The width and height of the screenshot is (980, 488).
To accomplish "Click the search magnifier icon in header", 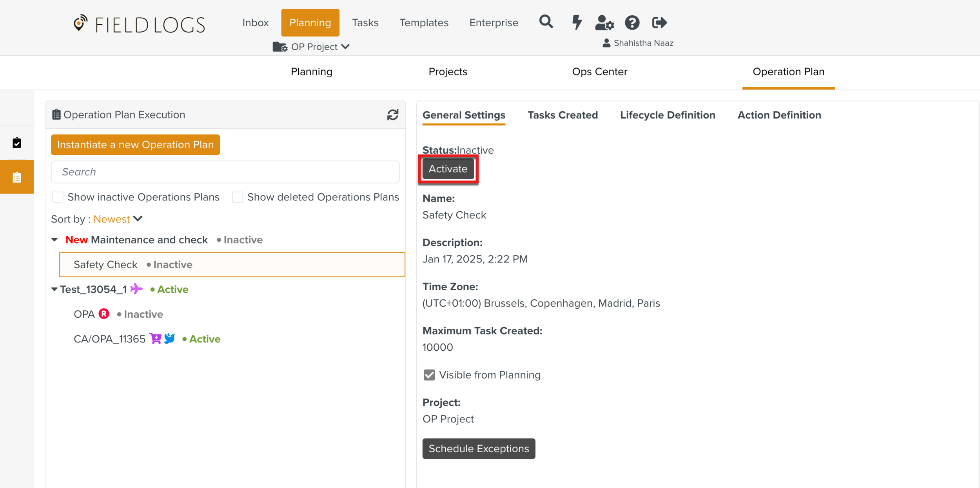I will pos(546,22).
